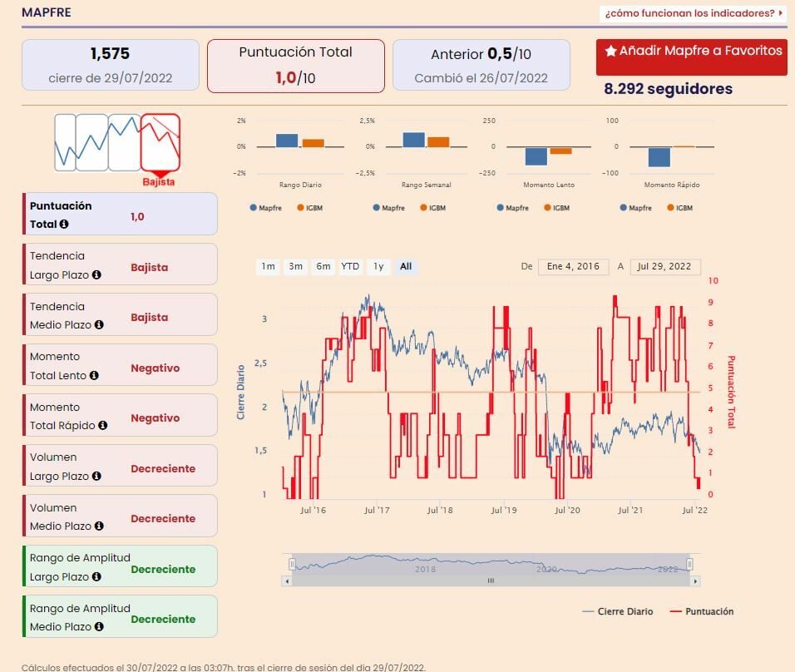Click info icon for Rango de Amplitud Largo Plazo

[x=96, y=576]
